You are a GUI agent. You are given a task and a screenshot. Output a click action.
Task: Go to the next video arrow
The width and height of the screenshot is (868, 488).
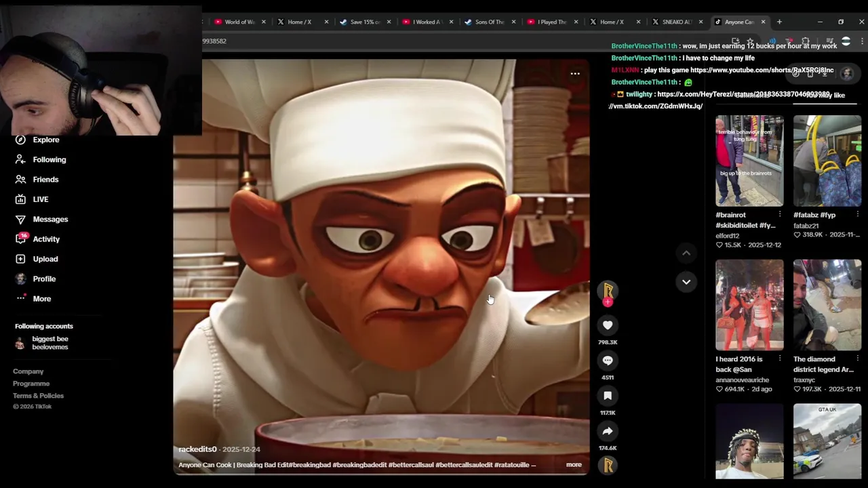click(686, 282)
